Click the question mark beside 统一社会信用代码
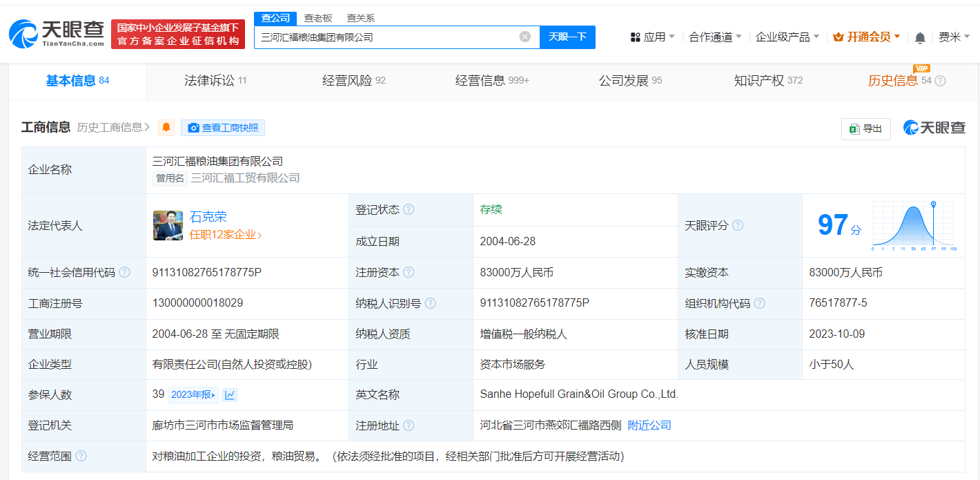The height and width of the screenshot is (480, 980). 124,272
